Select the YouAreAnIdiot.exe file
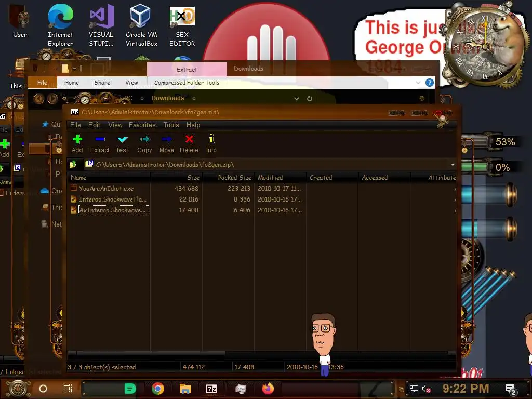The height and width of the screenshot is (399, 532). tap(106, 188)
